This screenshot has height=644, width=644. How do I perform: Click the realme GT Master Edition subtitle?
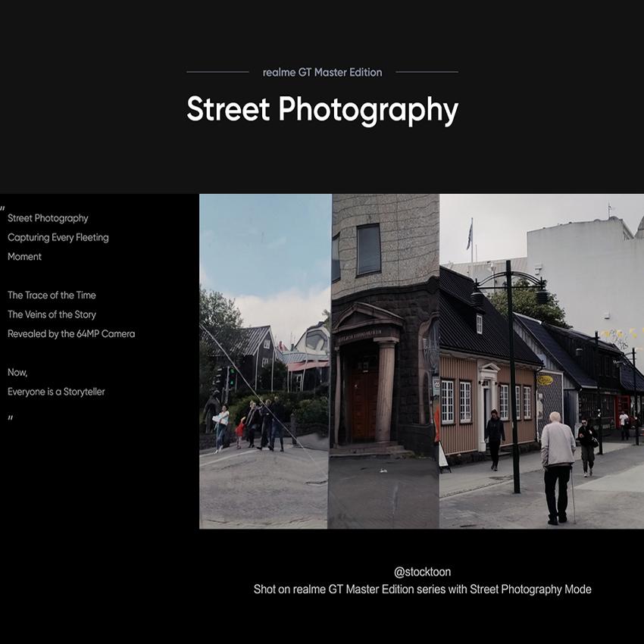[322, 73]
